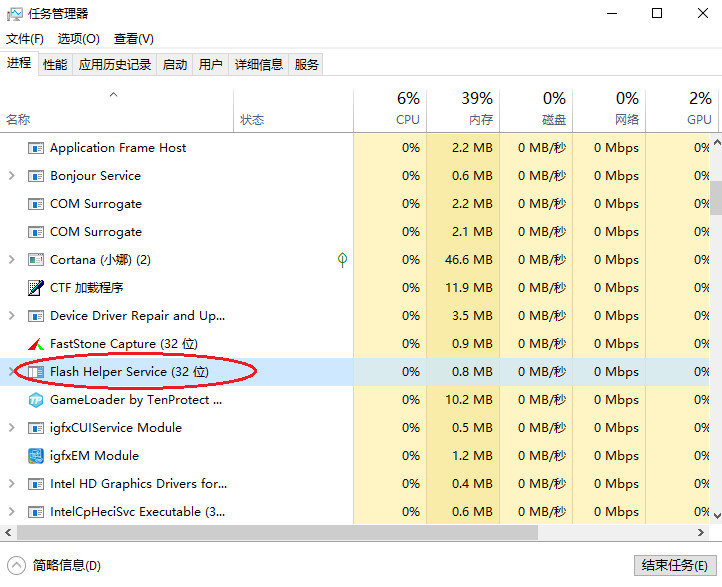Select the Application Frame Host row name
The height and width of the screenshot is (587, 722).
(x=118, y=148)
